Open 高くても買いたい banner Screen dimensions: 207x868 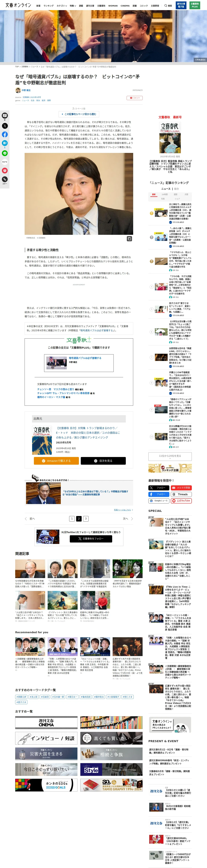click(x=111, y=738)
